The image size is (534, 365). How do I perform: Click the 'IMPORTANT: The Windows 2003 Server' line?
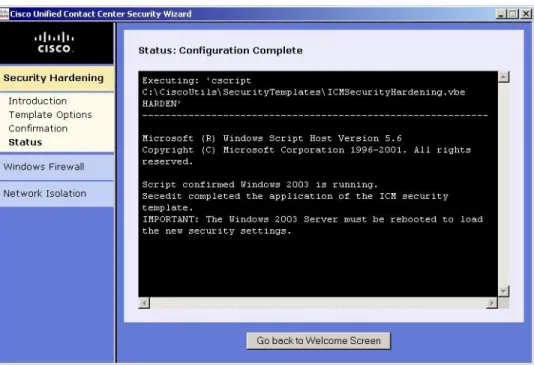(312, 219)
